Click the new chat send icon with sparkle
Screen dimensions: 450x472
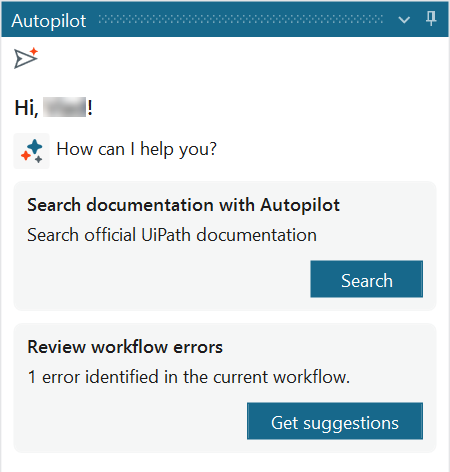click(x=26, y=58)
